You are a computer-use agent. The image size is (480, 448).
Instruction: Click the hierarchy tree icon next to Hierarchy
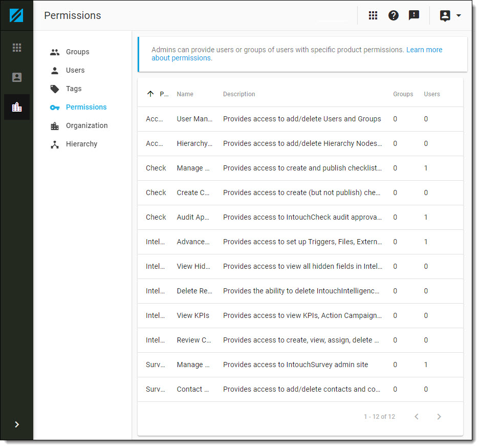click(55, 144)
